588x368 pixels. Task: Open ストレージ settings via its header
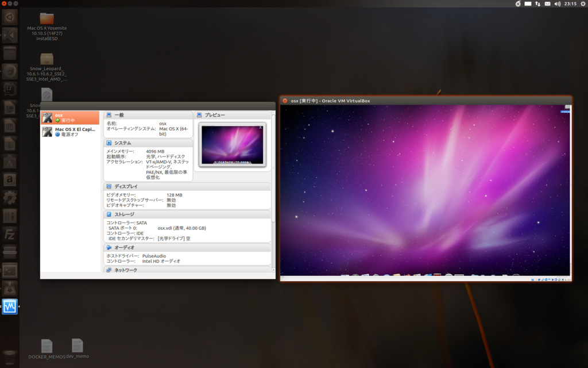coord(124,214)
